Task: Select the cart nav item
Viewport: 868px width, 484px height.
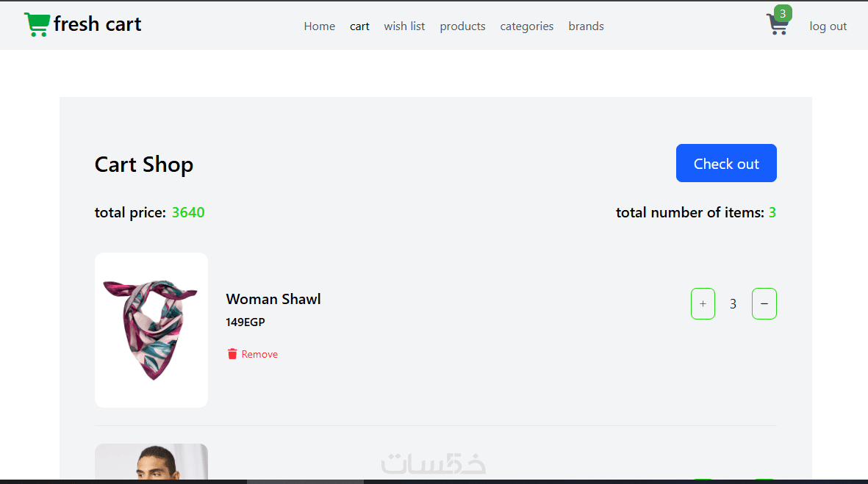Action: tap(359, 26)
